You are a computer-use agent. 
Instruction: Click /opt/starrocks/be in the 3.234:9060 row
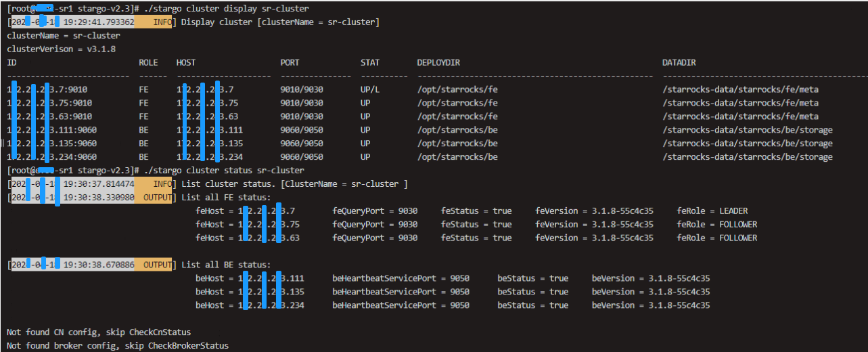[457, 157]
